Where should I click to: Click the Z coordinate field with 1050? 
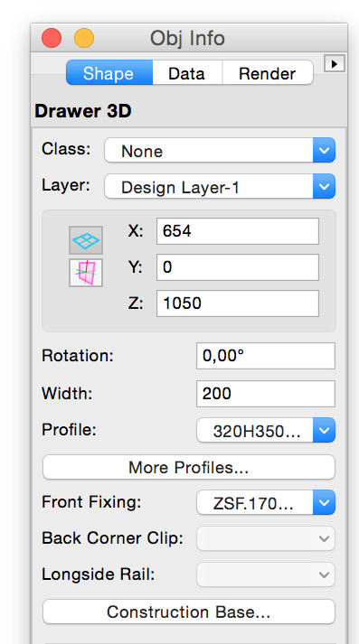coord(238,303)
